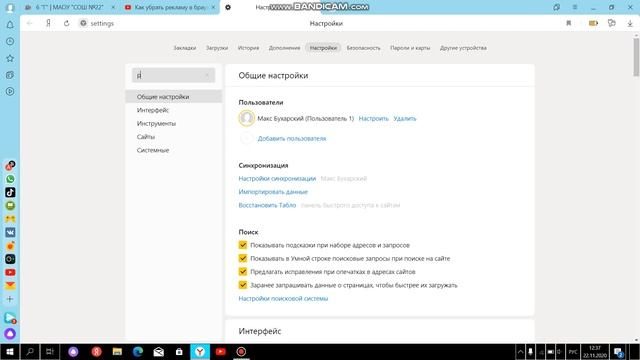640x360 pixels.
Task: Bookmark this page via the bookmark icon
Action: [569, 24]
